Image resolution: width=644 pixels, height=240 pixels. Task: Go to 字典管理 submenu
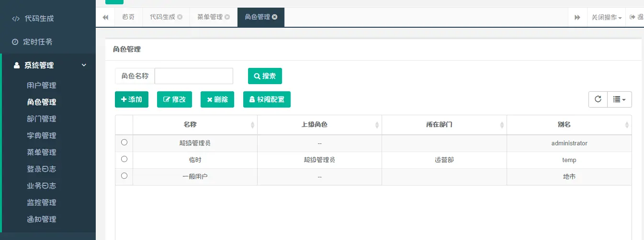pyautogui.click(x=42, y=135)
